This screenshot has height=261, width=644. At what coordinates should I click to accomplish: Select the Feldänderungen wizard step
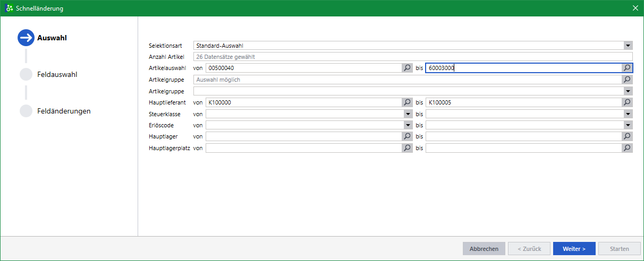coord(64,111)
